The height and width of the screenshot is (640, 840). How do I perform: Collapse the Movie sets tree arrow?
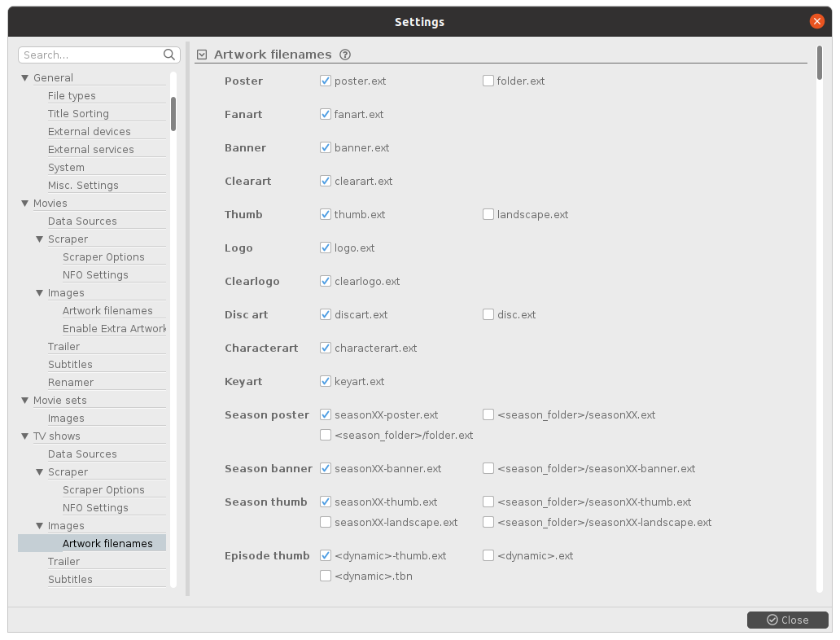click(25, 401)
